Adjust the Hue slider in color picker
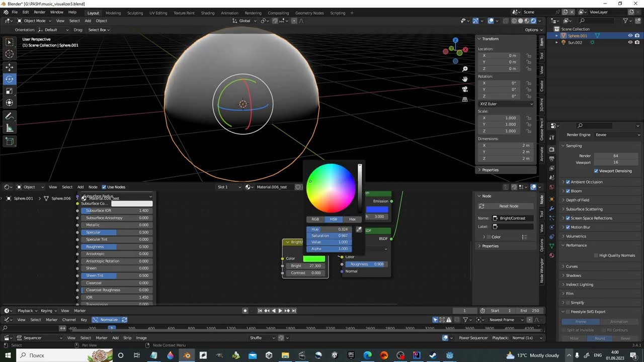 329,229
